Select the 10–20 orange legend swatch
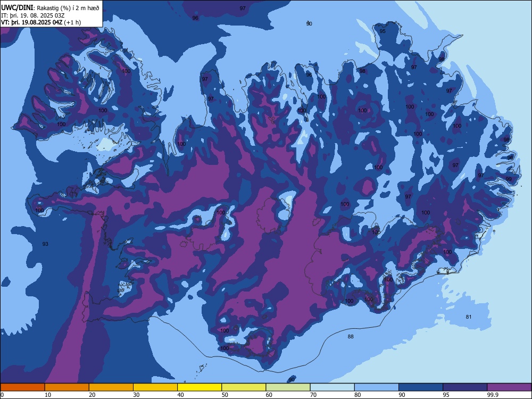Screen dimensions: 532x399 tap(67, 387)
